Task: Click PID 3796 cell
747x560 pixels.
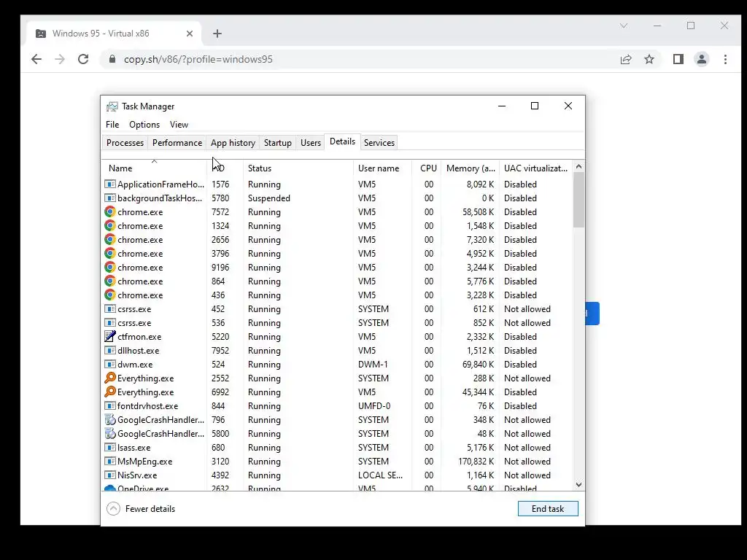Action: pos(220,253)
